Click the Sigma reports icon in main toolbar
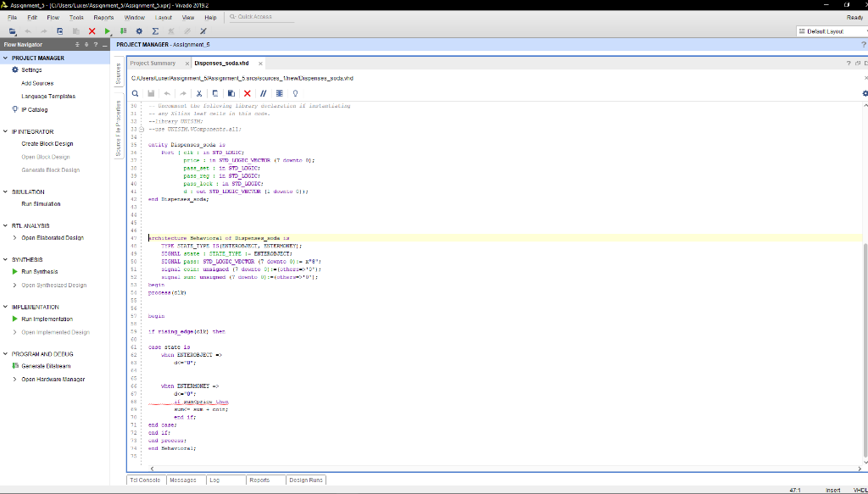Image resolution: width=868 pixels, height=494 pixels. point(155,31)
